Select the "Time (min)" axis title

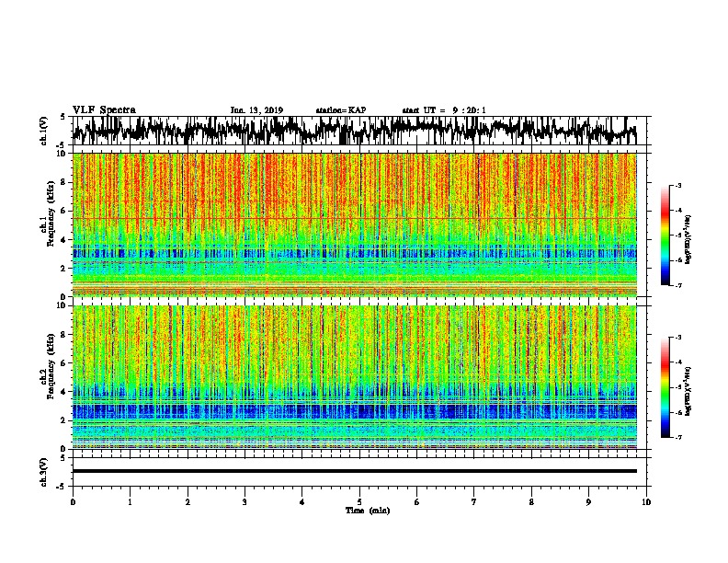[x=368, y=511]
